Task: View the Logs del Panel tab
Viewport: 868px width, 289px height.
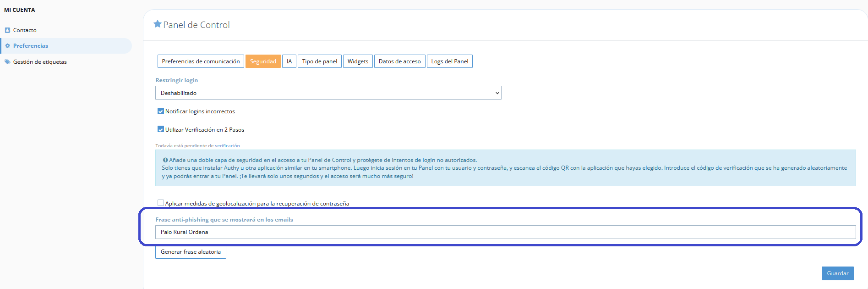Action: (449, 61)
